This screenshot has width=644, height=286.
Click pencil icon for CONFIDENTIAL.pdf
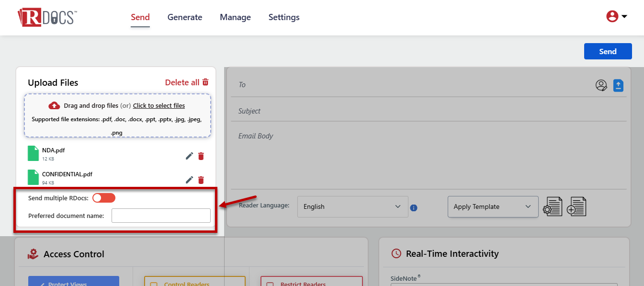click(190, 180)
